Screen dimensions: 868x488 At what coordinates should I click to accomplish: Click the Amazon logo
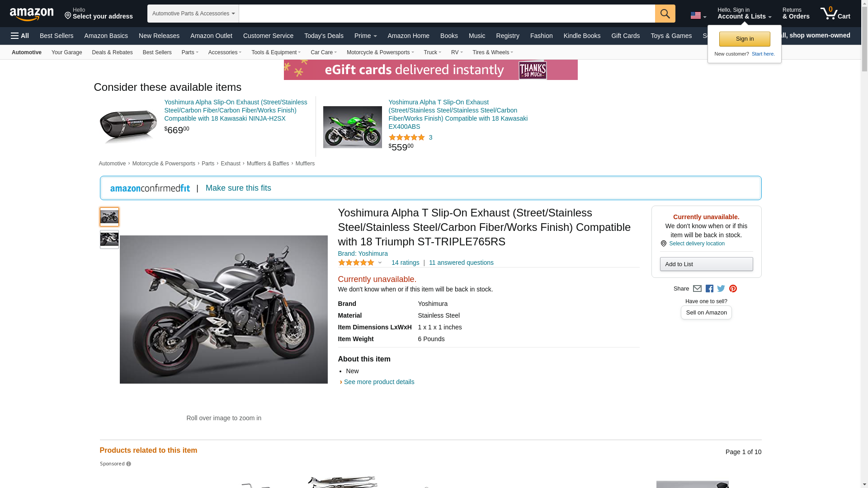click(x=32, y=14)
